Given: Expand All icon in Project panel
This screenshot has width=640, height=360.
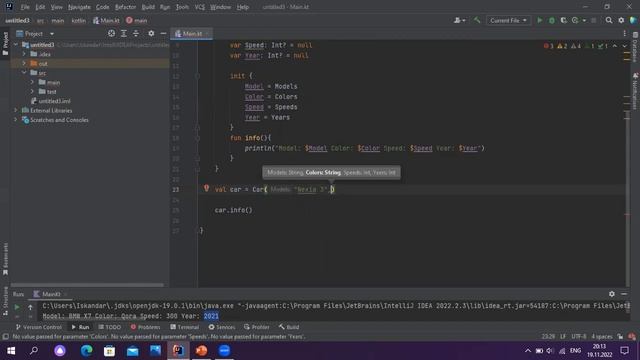Looking at the screenshot, I should [x=124, y=33].
